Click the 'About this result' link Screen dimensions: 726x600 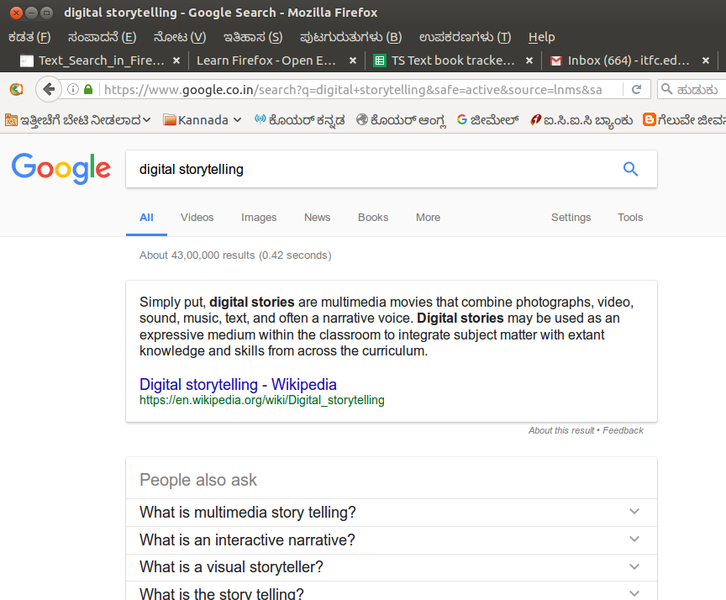click(561, 431)
